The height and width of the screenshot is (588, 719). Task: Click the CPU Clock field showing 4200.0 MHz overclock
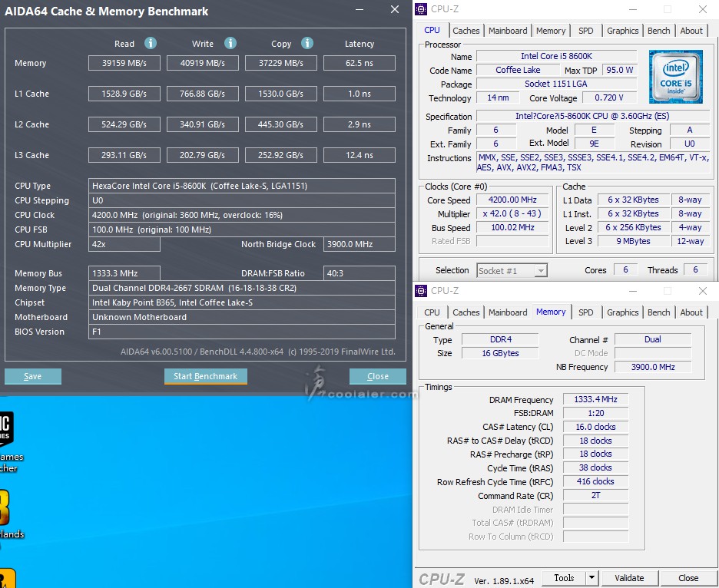pyautogui.click(x=242, y=215)
